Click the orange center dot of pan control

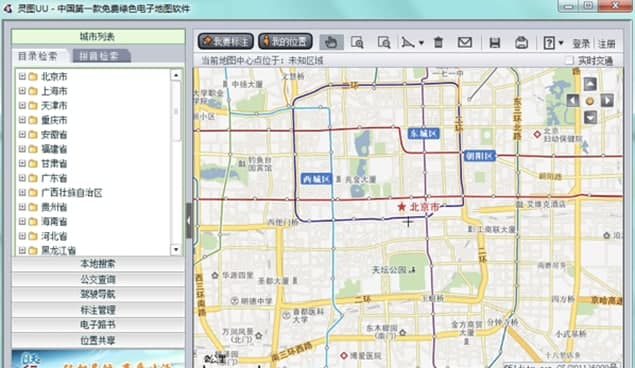tap(590, 101)
